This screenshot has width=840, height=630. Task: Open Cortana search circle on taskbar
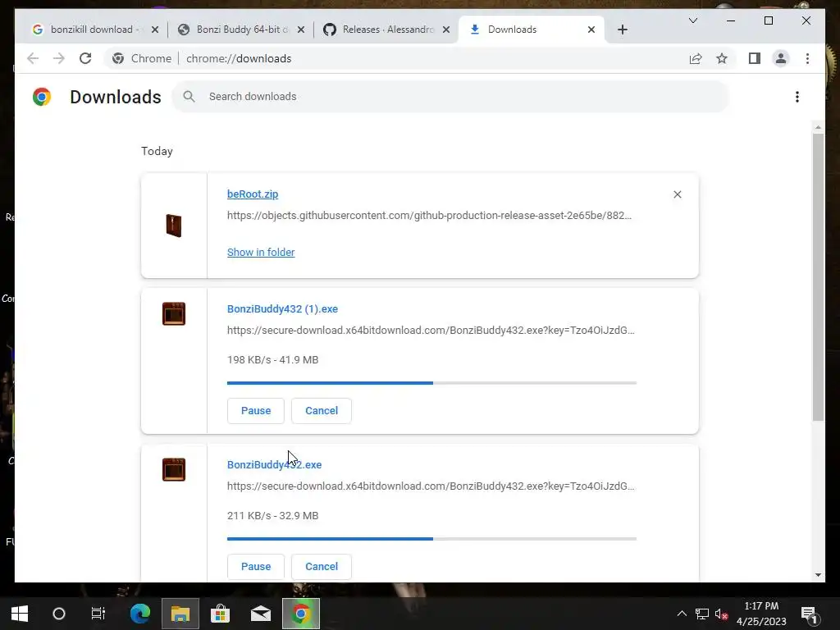59,614
